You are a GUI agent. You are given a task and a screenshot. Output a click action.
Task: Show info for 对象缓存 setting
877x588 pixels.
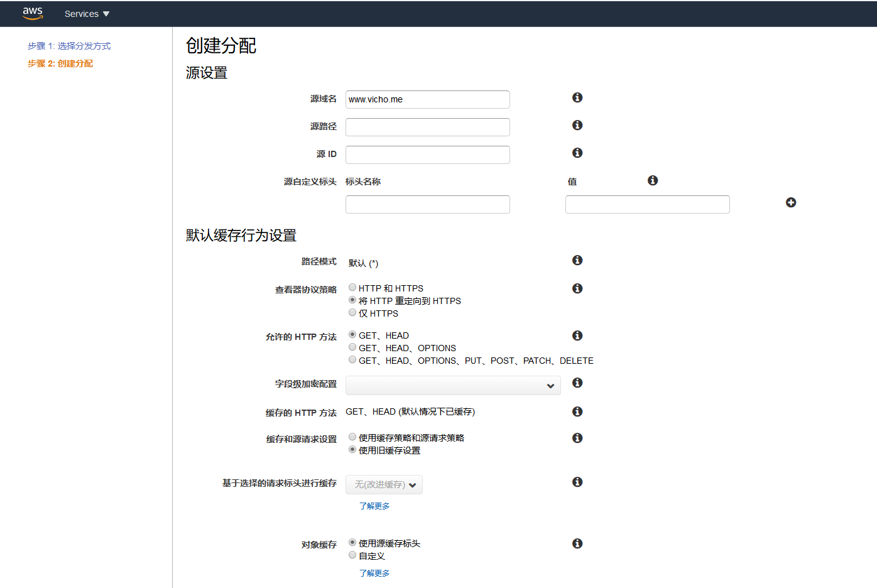click(x=577, y=543)
